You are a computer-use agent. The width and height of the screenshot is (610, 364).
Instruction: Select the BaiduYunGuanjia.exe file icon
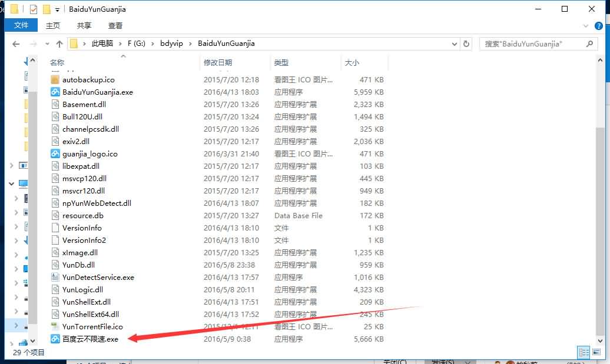click(x=55, y=92)
